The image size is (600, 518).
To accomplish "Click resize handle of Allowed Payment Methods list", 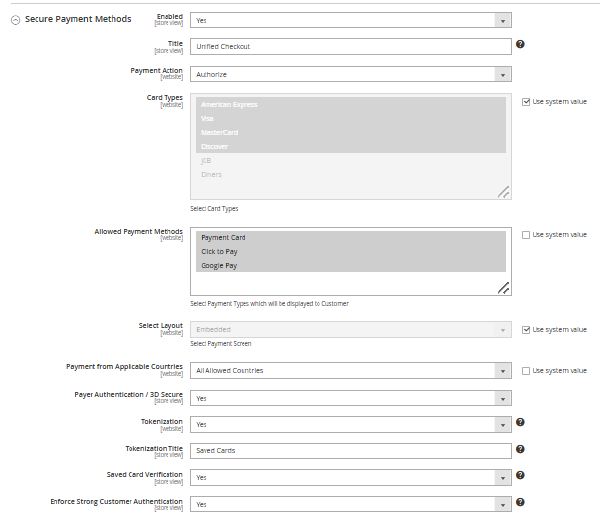I will tap(504, 287).
